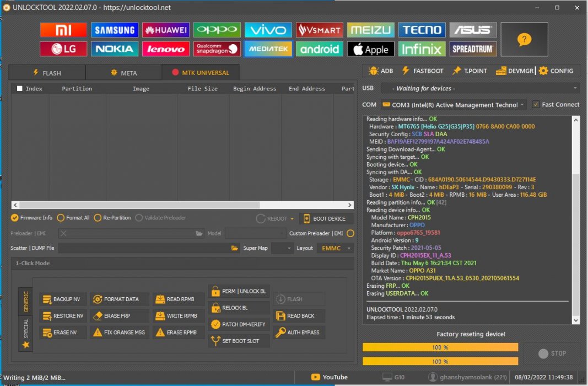588x386 pixels.
Task: Open the Layout EMMC dropdown
Action: point(335,248)
